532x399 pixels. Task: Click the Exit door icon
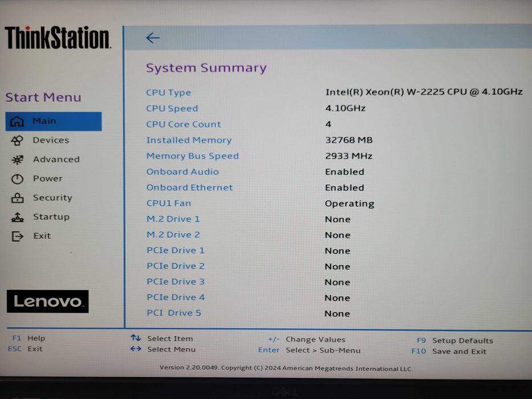pos(18,236)
